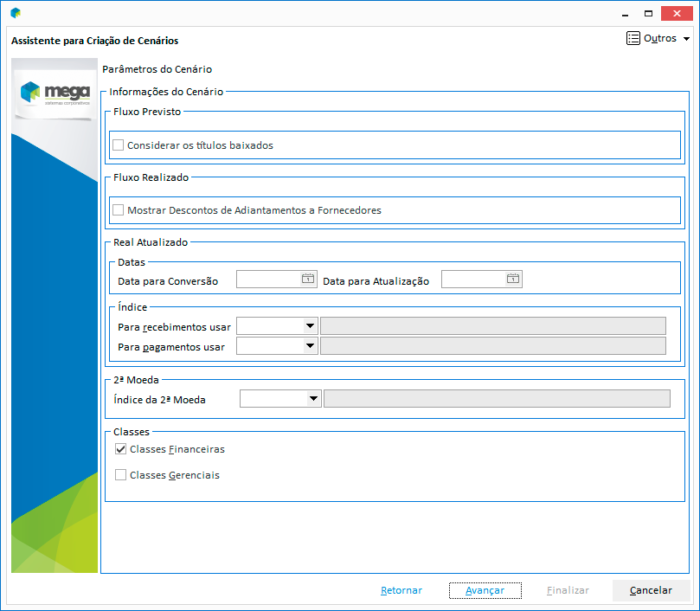700x611 pixels.
Task: Focus the Data para Atualização date field
Action: 473,280
